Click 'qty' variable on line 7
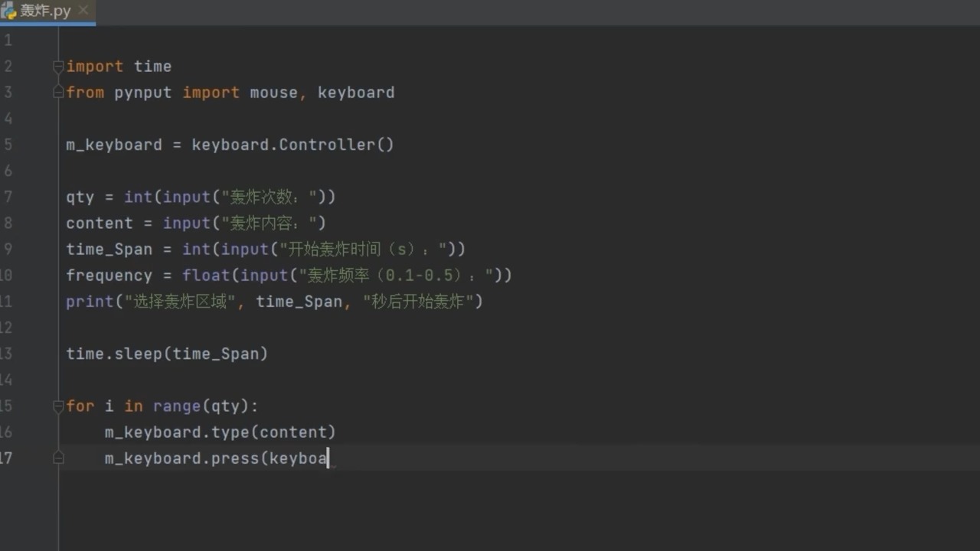This screenshot has width=980, height=551. point(80,197)
